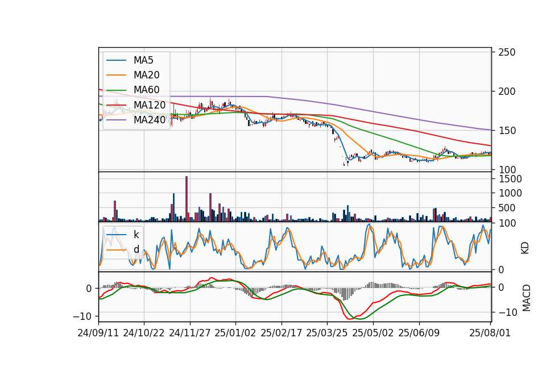The image size is (546, 392).
Task: Click the blue MA5 legend line sample
Action: [116, 61]
